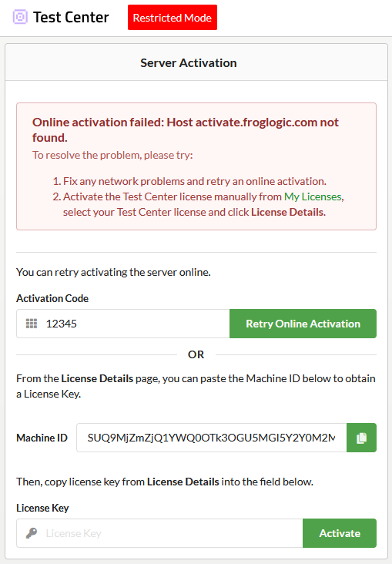Click the red Restricted Mode badge
The image size is (392, 564).
pos(173,17)
